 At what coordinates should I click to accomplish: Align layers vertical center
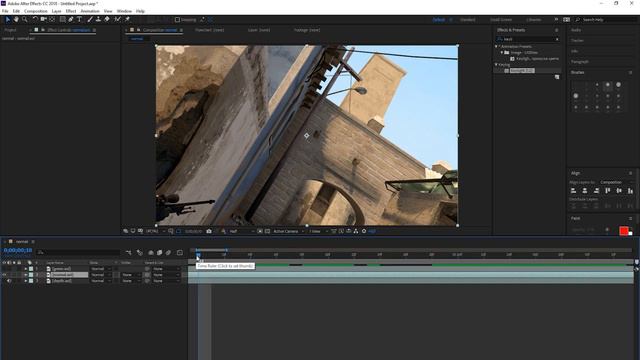(619, 191)
